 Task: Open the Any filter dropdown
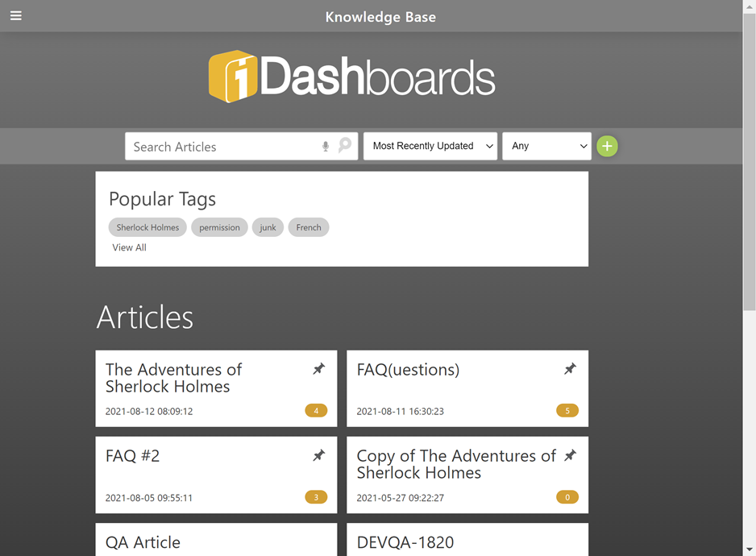click(546, 146)
